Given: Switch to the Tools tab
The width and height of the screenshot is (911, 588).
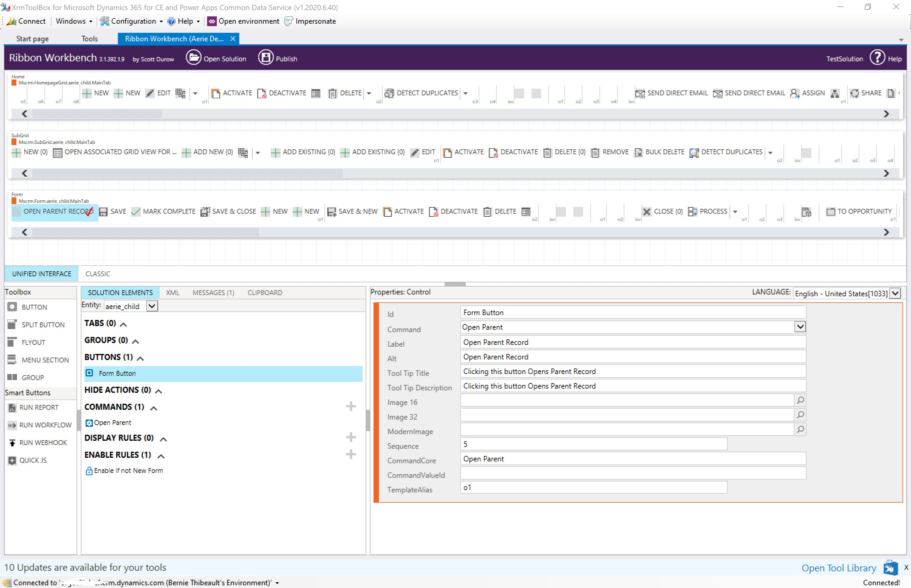Looking at the screenshot, I should click(x=89, y=39).
